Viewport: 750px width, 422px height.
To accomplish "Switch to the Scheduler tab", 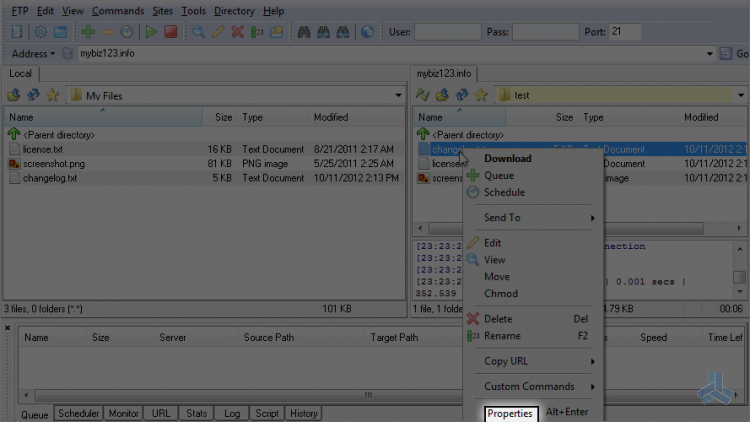I will (x=78, y=413).
